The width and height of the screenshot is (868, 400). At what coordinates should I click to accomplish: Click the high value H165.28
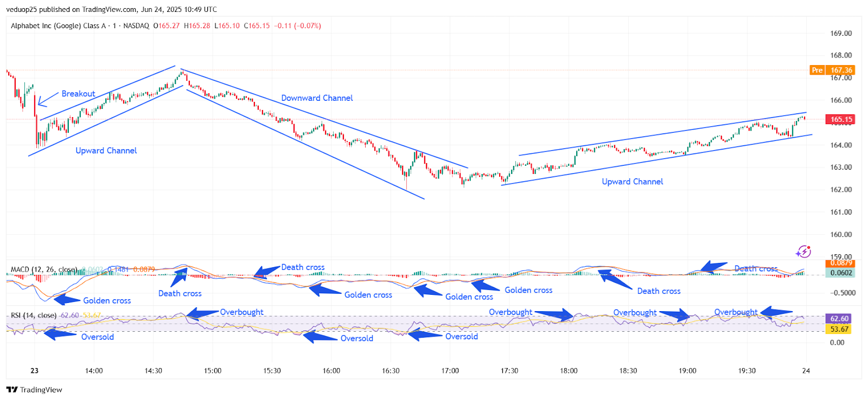click(x=197, y=25)
